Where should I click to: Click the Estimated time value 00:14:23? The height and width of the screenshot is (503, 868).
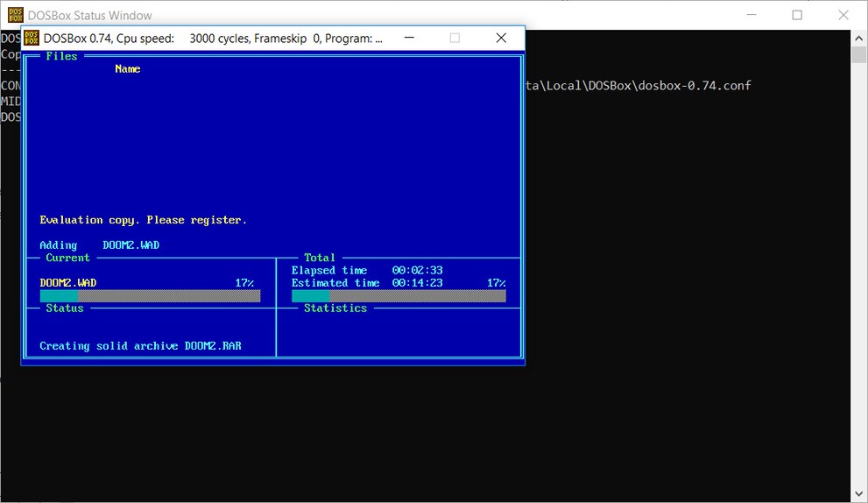pos(418,283)
